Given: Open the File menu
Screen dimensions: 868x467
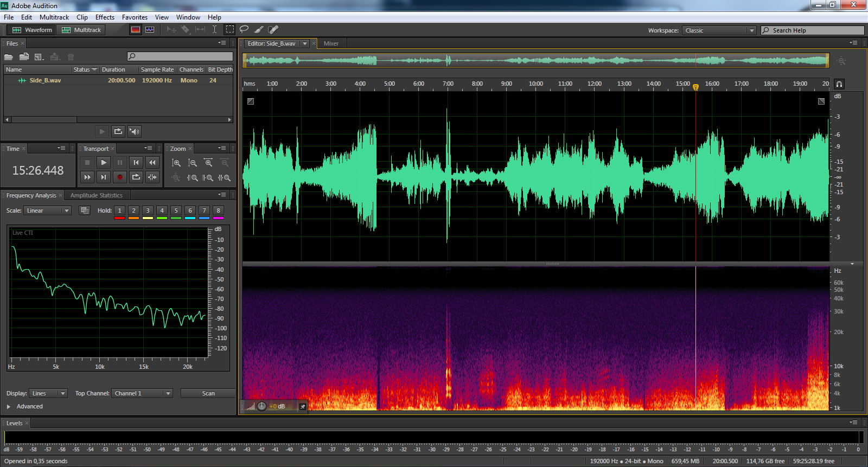Looking at the screenshot, I should click(x=9, y=17).
